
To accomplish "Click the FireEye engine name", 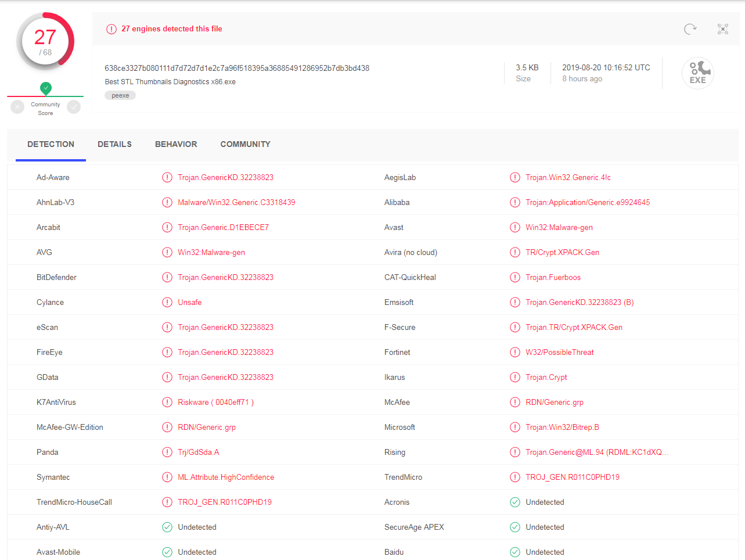I will 49,353.
